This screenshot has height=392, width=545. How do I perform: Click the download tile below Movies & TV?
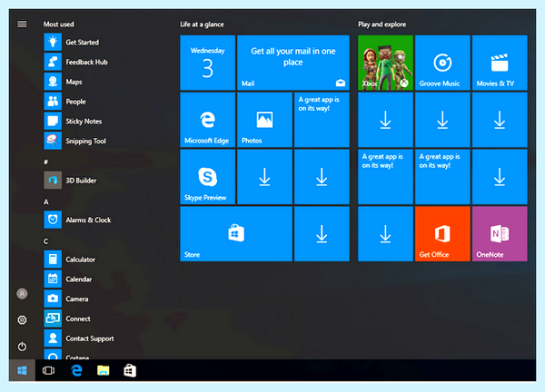pyautogui.click(x=500, y=120)
